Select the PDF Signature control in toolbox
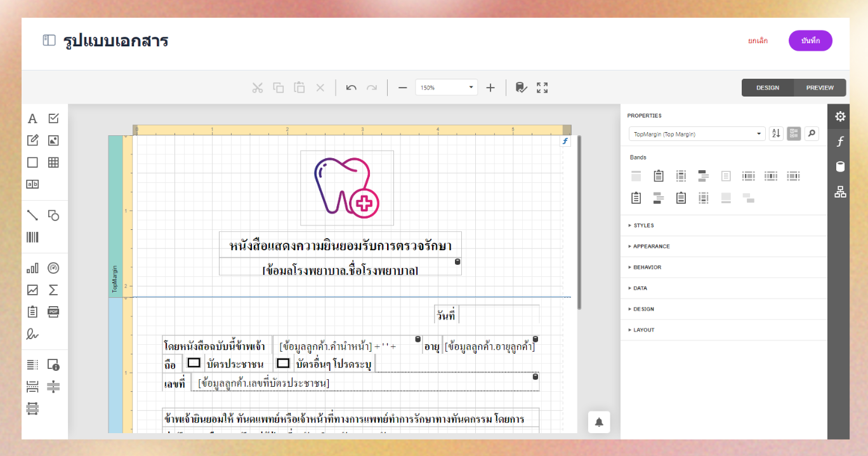 coord(32,333)
